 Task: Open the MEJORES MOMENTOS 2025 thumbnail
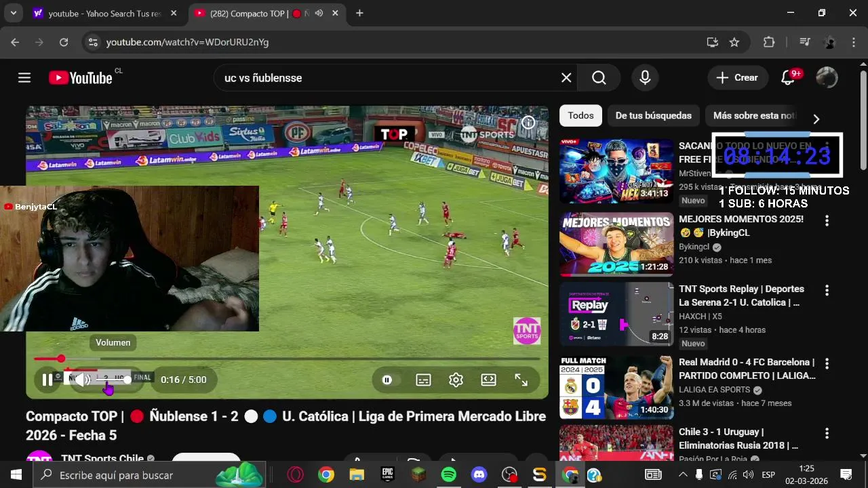click(x=616, y=244)
